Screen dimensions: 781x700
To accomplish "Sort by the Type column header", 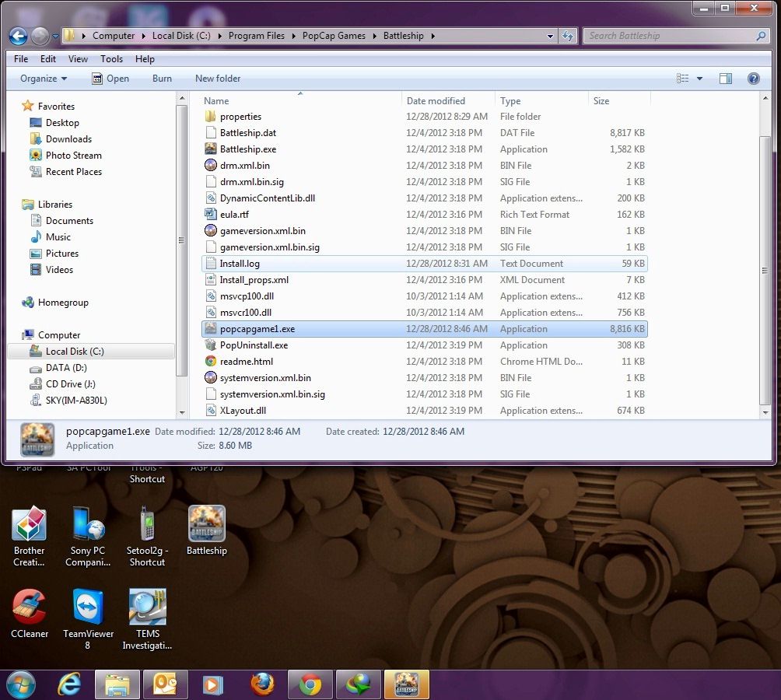I will tap(541, 100).
